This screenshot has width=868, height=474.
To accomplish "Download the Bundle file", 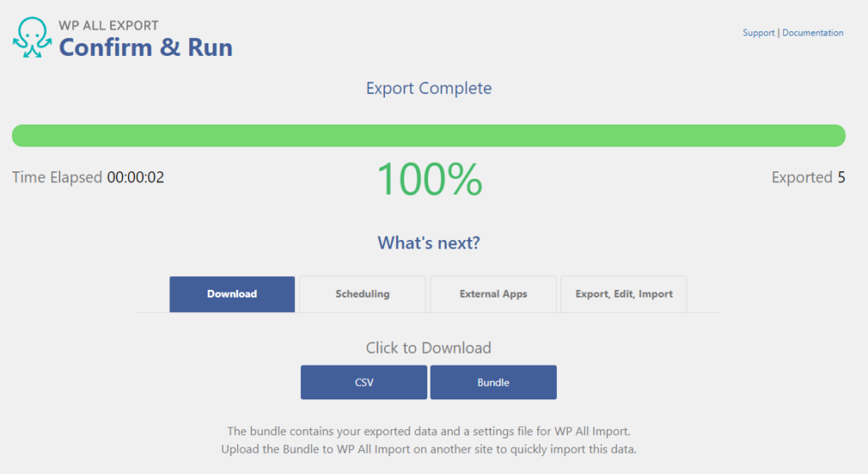I will coord(493,382).
